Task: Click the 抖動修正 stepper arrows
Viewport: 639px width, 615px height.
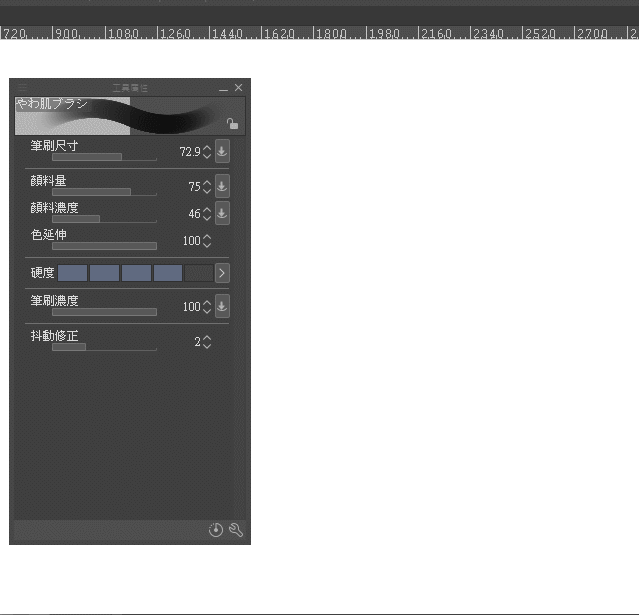Action: tap(207, 342)
